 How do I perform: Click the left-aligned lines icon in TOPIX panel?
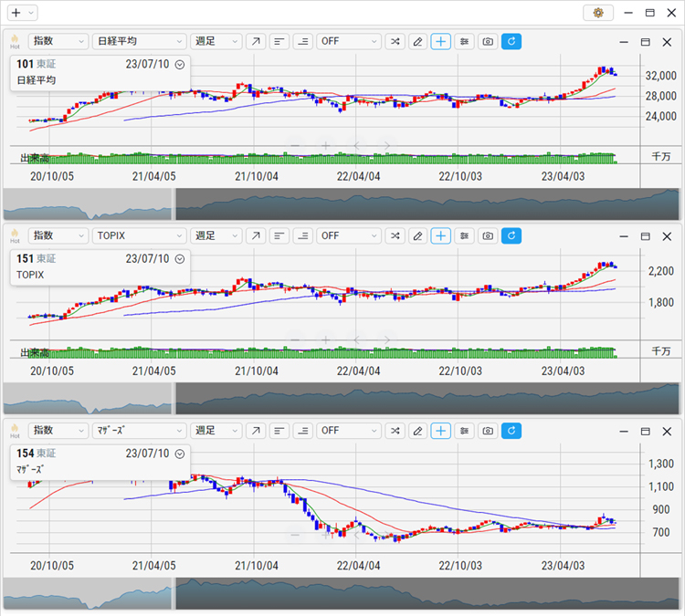(x=279, y=236)
